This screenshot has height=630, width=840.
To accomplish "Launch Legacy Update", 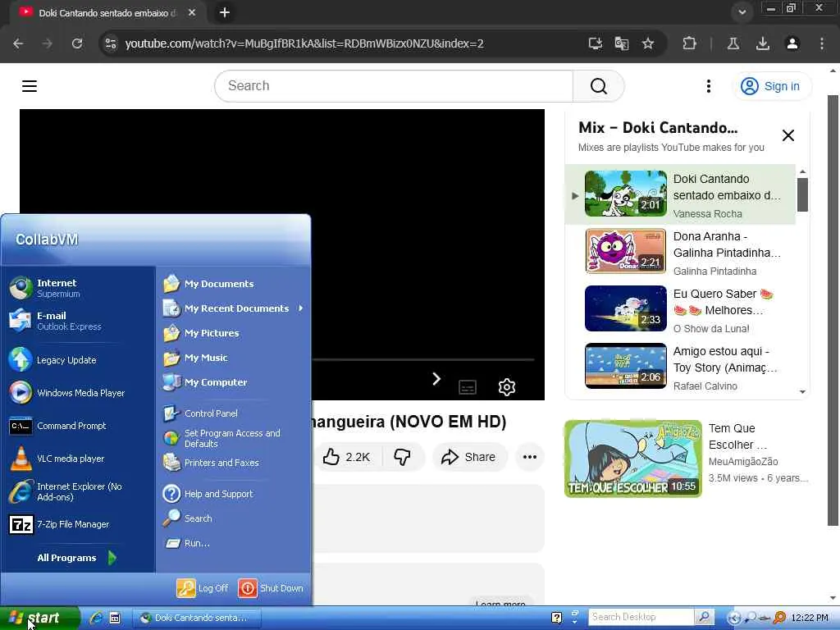I will click(x=78, y=360).
